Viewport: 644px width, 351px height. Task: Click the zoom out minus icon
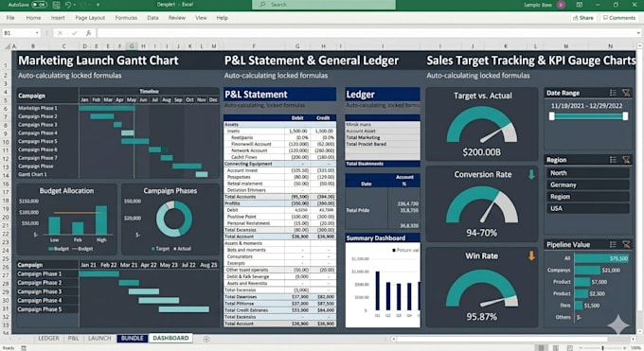coord(581,348)
